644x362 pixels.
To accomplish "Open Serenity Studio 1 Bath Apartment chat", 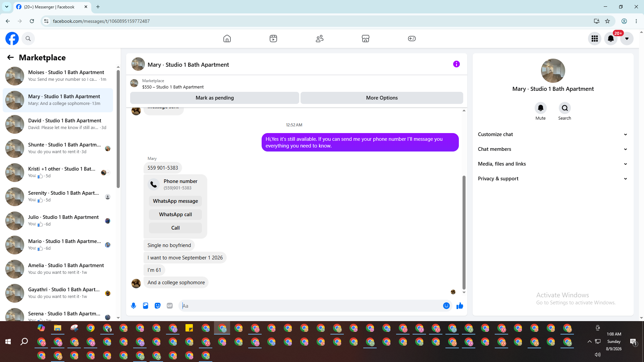I will pyautogui.click(x=58, y=196).
